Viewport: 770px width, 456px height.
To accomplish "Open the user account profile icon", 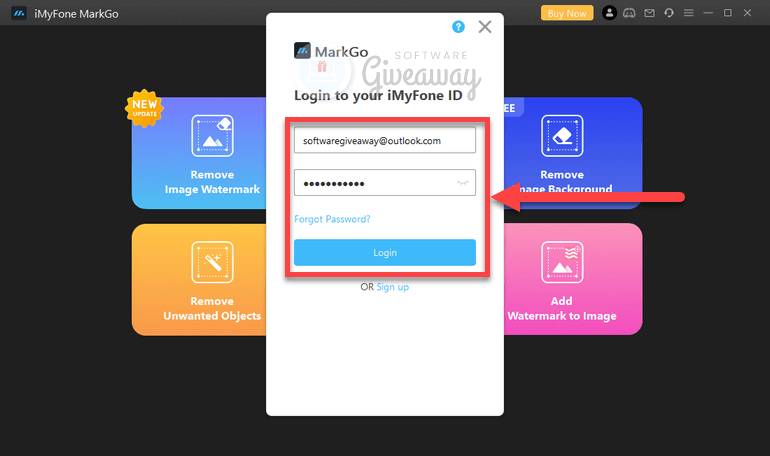I will click(x=610, y=13).
